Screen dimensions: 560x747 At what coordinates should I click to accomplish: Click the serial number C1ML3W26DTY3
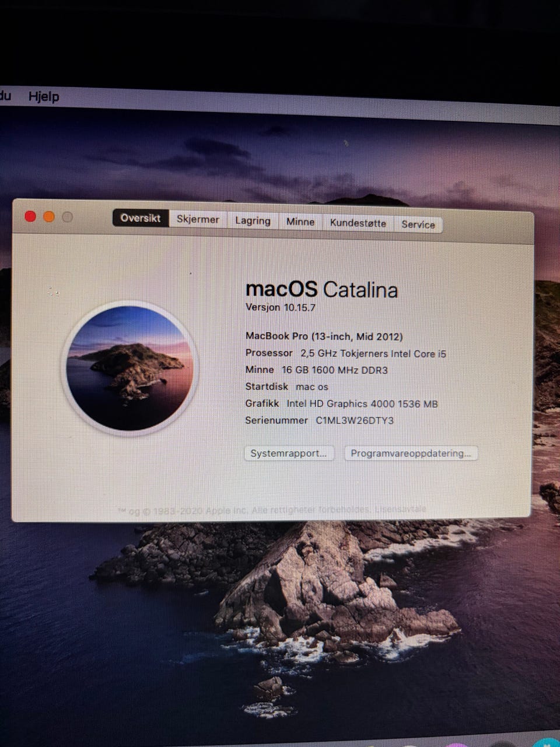pos(355,420)
